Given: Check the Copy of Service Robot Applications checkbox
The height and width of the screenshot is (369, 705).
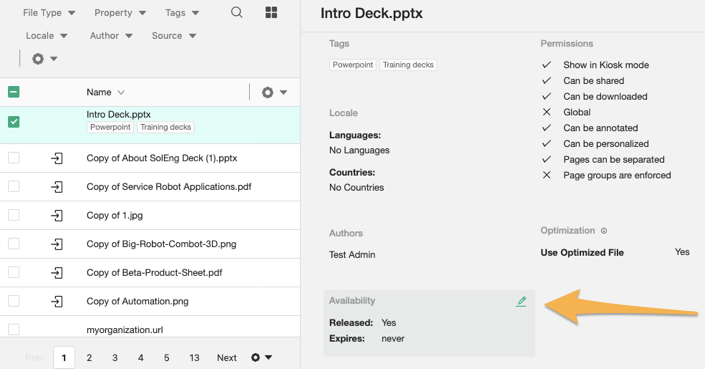Looking at the screenshot, I should click(x=13, y=186).
